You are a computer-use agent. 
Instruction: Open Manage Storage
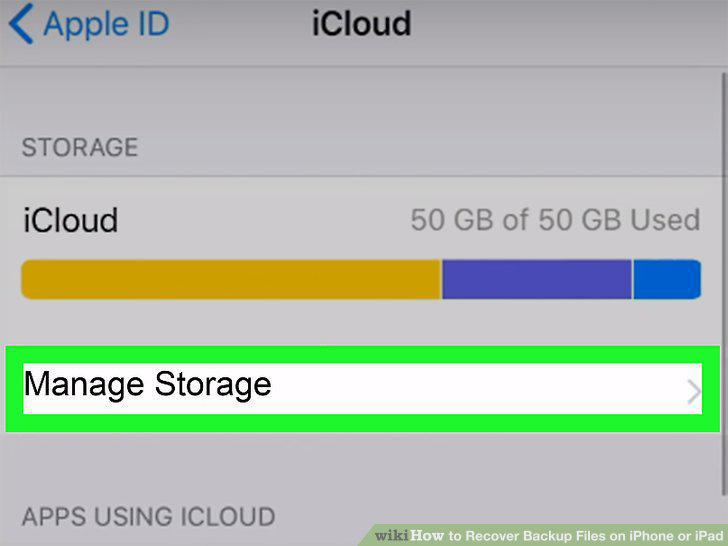(x=363, y=389)
